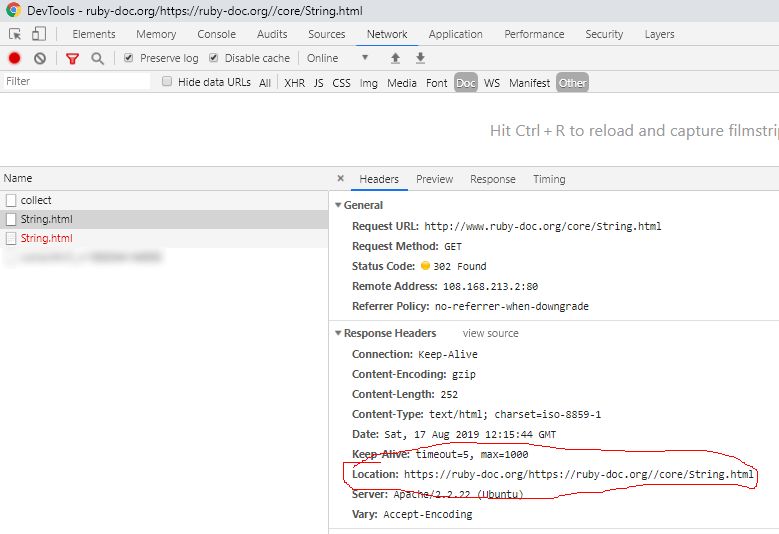Filter requests by JS

(x=318, y=83)
